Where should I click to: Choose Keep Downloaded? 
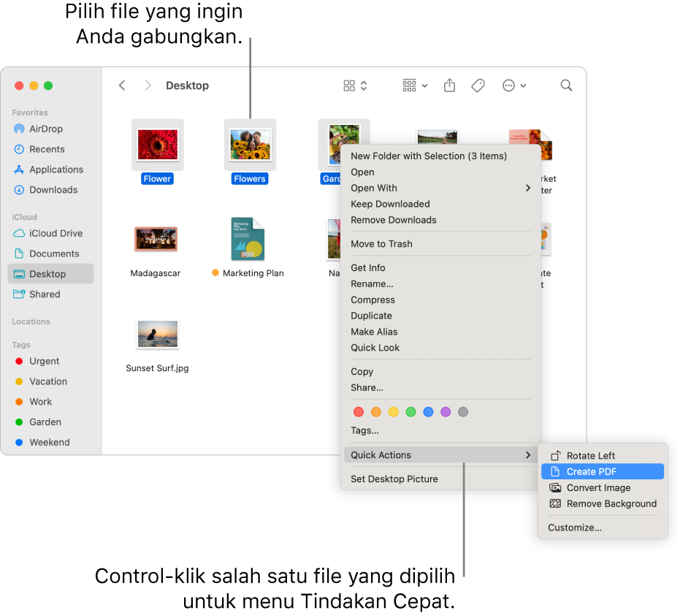click(441, 205)
